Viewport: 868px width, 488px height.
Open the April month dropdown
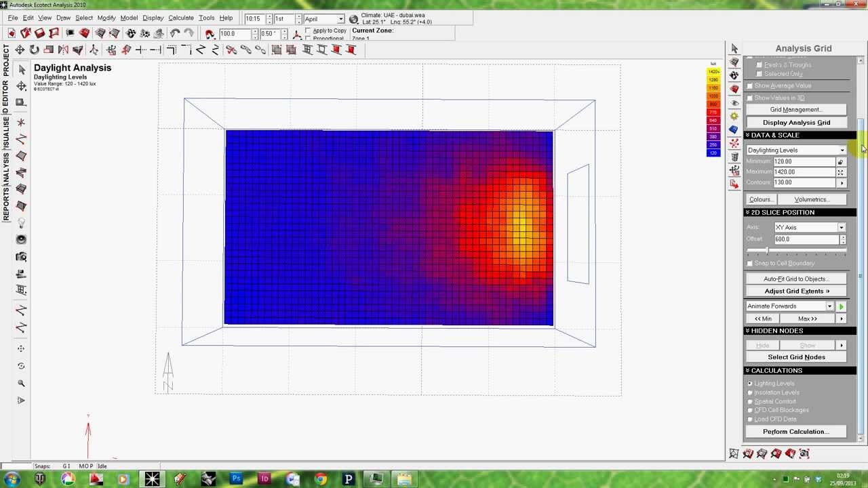click(340, 19)
